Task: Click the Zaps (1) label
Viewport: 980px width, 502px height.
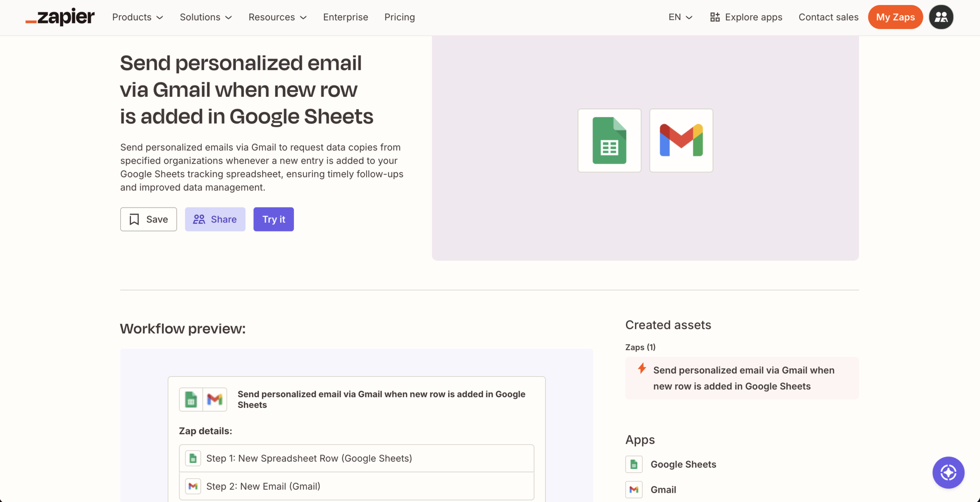Action: (640, 347)
